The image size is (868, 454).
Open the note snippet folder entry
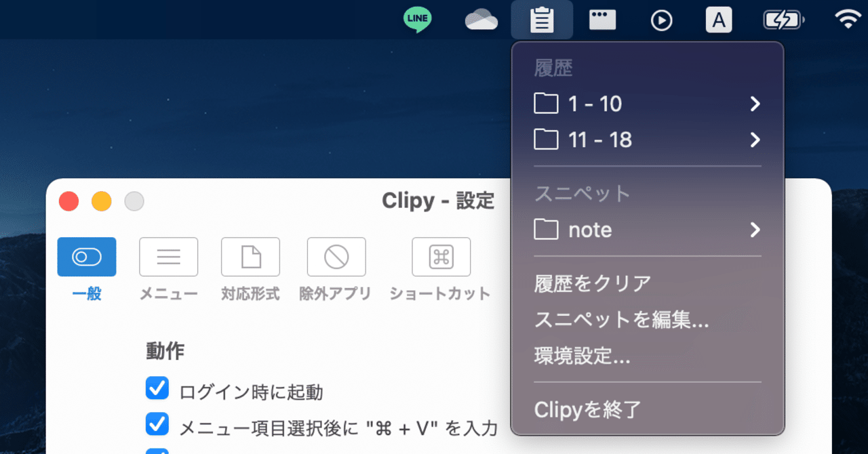tap(648, 230)
